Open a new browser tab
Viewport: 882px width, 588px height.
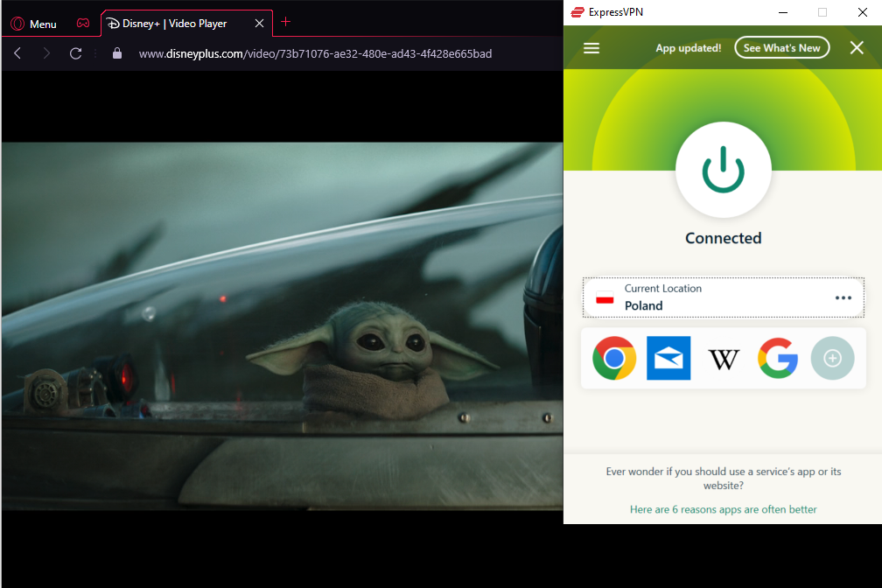(x=286, y=22)
